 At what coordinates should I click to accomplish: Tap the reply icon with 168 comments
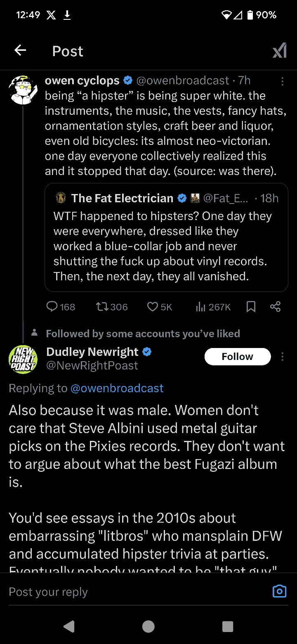pos(52,307)
